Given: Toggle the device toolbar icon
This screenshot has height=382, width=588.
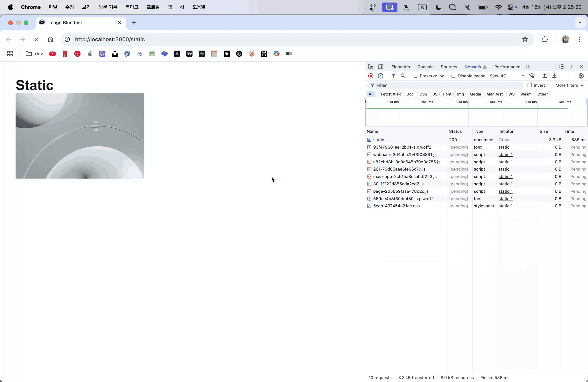Looking at the screenshot, I should tap(381, 67).
